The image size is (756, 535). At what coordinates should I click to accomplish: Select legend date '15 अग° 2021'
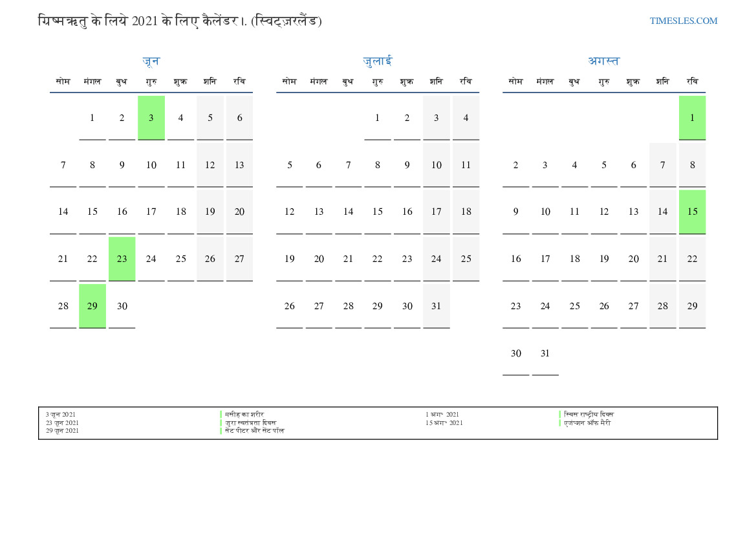[444, 423]
